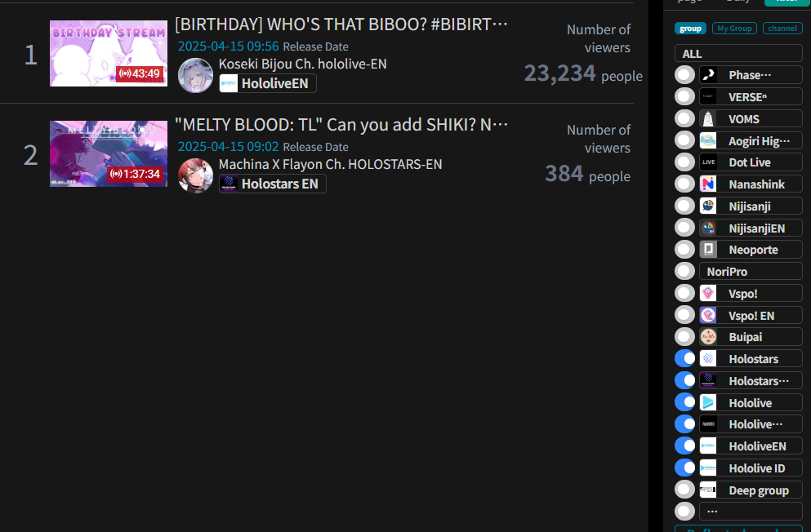The width and height of the screenshot is (811, 532).
Task: Click Koseki Bijou channel avatar
Action: 195,75
